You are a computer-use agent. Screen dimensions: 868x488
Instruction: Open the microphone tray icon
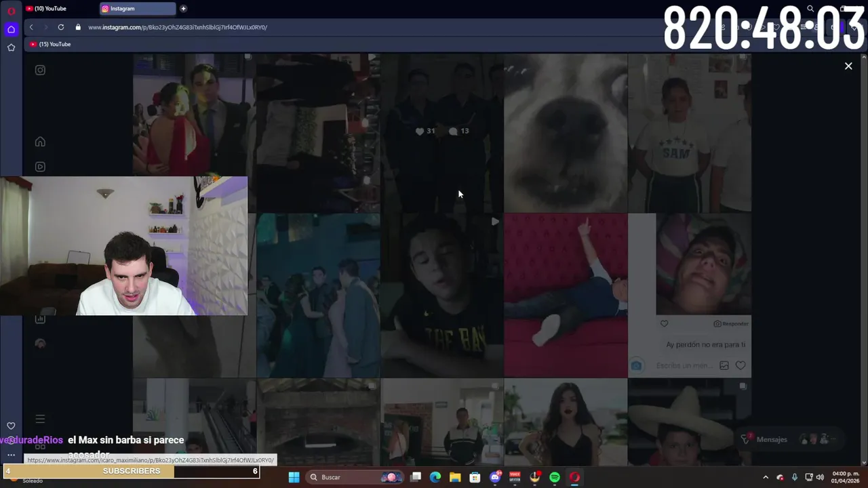click(x=795, y=477)
